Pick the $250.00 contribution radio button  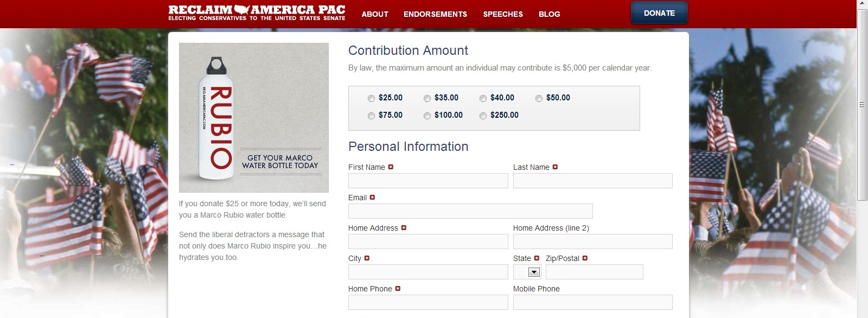tap(483, 116)
